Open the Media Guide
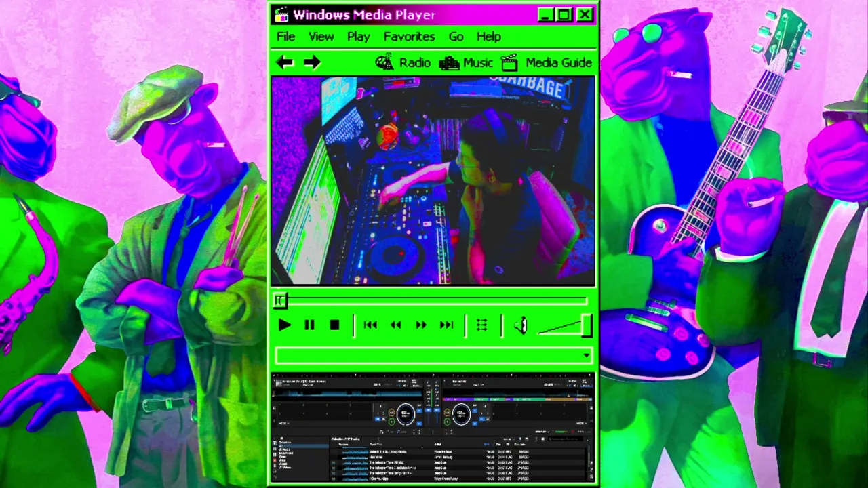The height and width of the screenshot is (488, 868). 547,62
